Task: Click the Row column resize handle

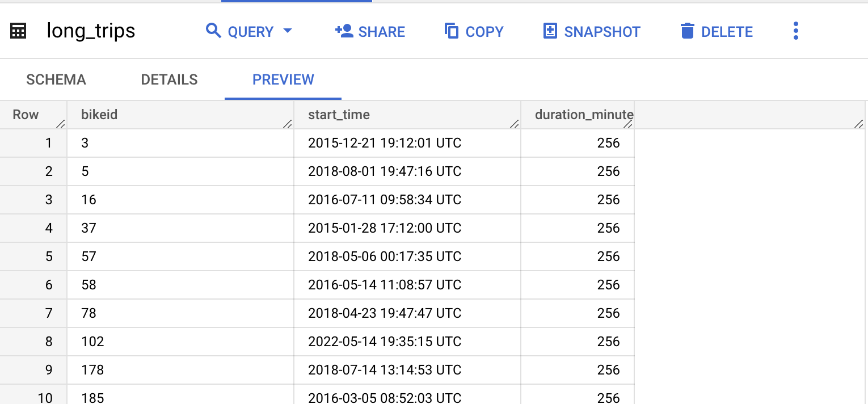Action: pos(61,124)
